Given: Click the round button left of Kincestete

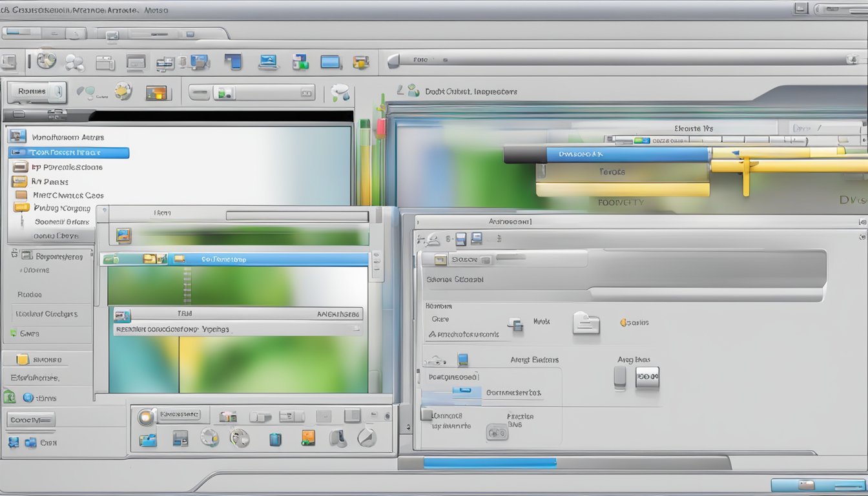Looking at the screenshot, I should pos(146,417).
